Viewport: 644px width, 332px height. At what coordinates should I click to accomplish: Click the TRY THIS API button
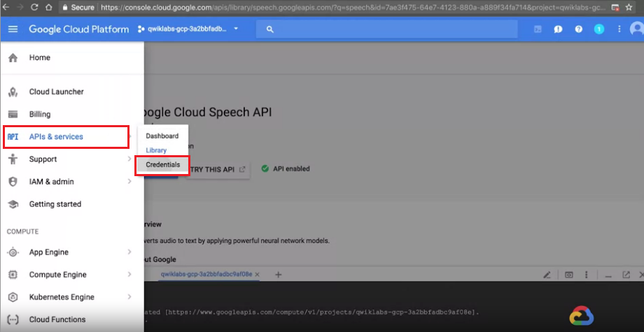[218, 169]
